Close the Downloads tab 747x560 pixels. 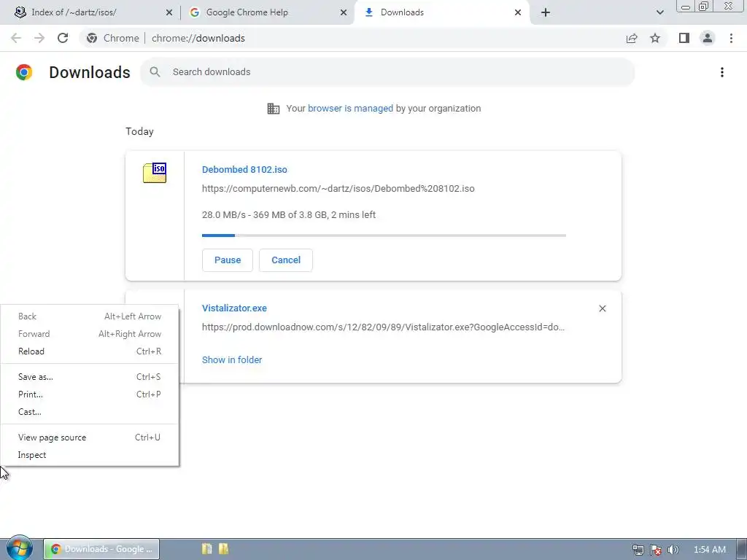click(518, 13)
